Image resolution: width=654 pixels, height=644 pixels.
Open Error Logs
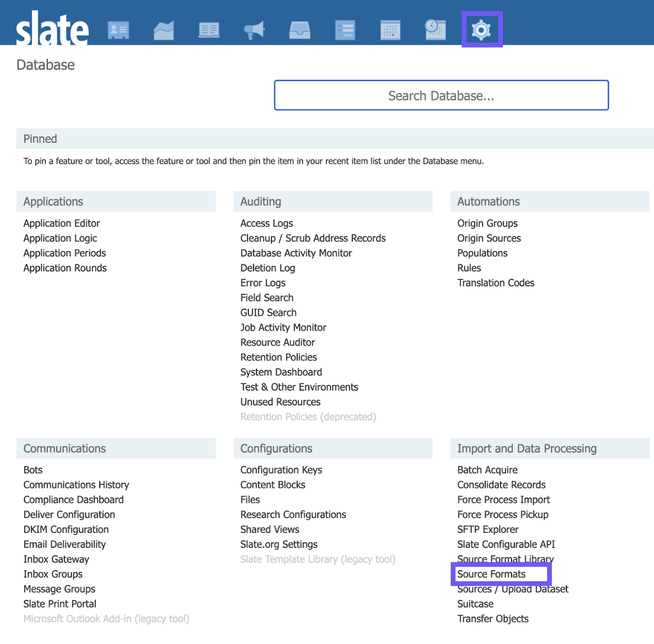point(263,283)
